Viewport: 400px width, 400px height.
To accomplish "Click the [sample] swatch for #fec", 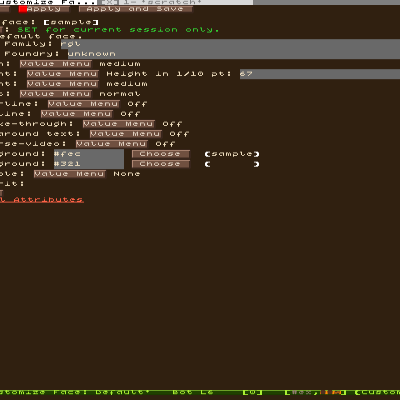I will [x=232, y=154].
